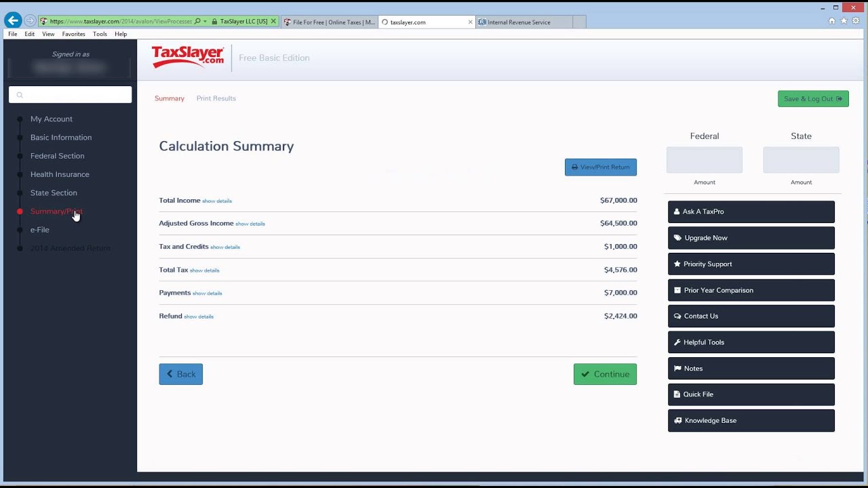Open State Section in sidebar
Viewport: 868px width, 488px height.
(54, 192)
